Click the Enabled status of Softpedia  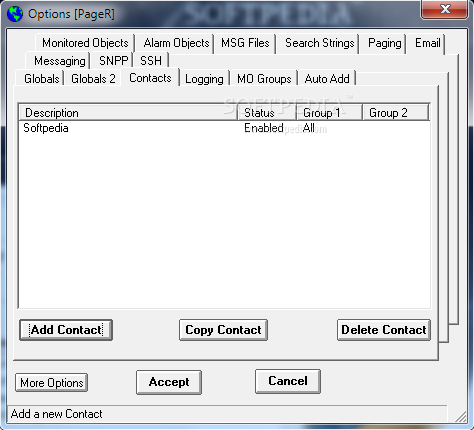(x=263, y=128)
